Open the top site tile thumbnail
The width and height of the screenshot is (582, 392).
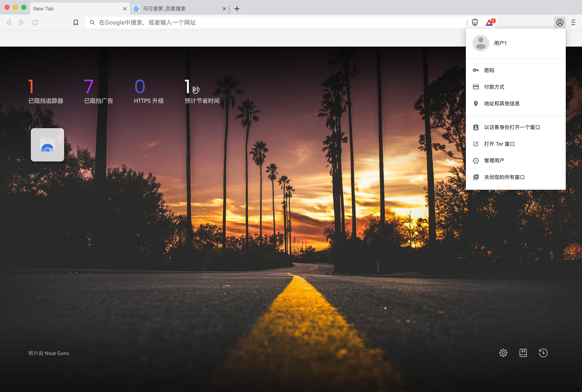47,145
